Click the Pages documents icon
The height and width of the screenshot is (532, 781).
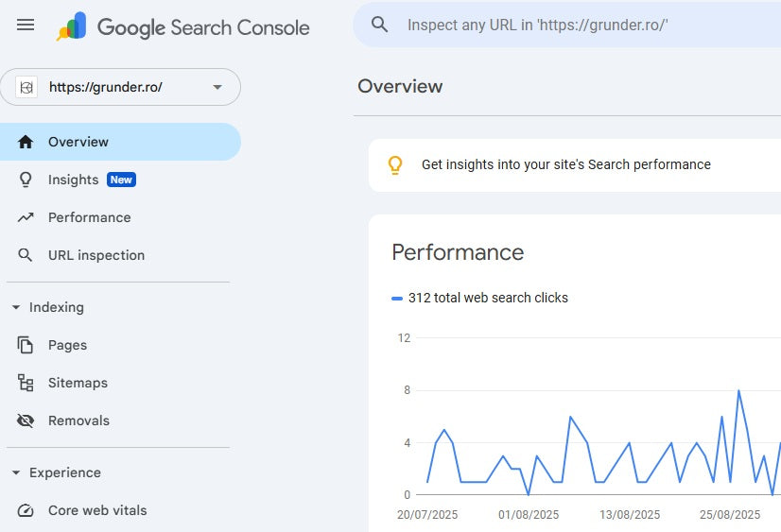26,345
